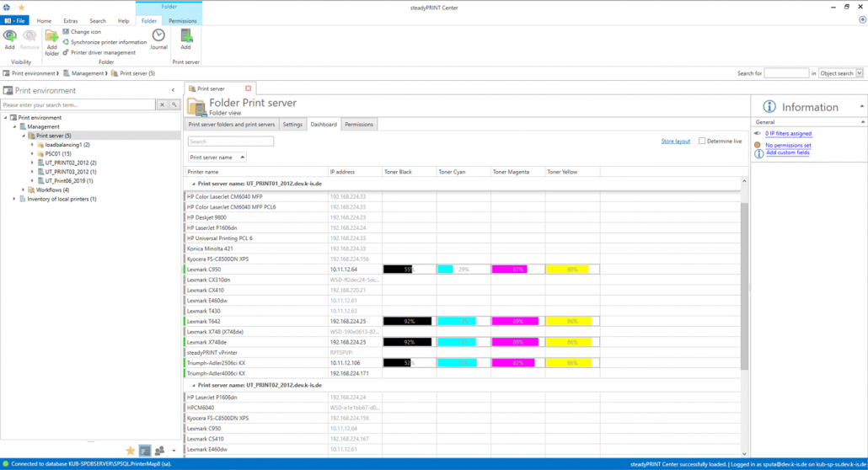Click the help icon at top right
The height and width of the screenshot is (470, 868).
point(862,20)
